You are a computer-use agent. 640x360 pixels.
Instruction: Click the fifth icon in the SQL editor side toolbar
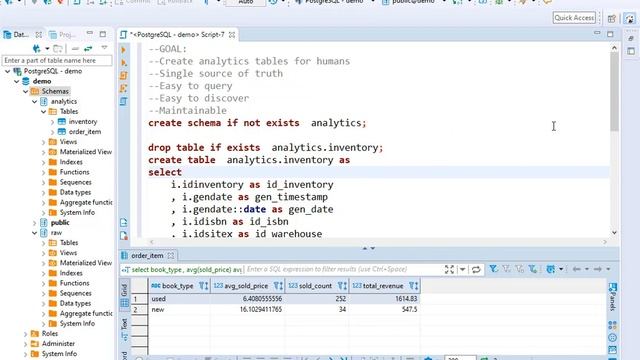(124, 101)
